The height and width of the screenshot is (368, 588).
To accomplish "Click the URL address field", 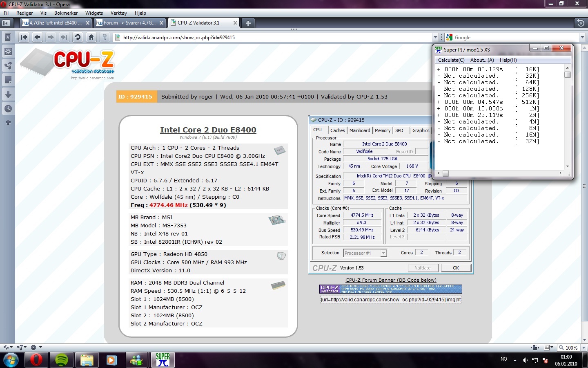I will 276,37.
